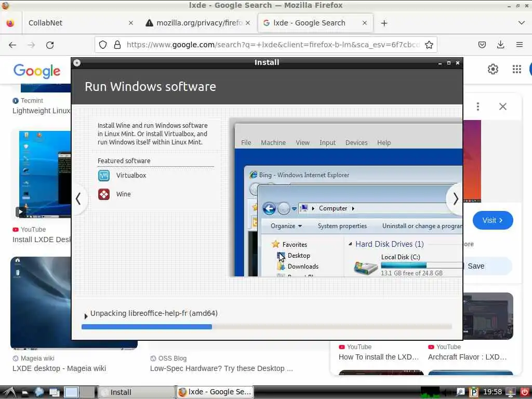Click the file manager taskbar launcher
The height and width of the screenshot is (399, 532).
click(25, 393)
